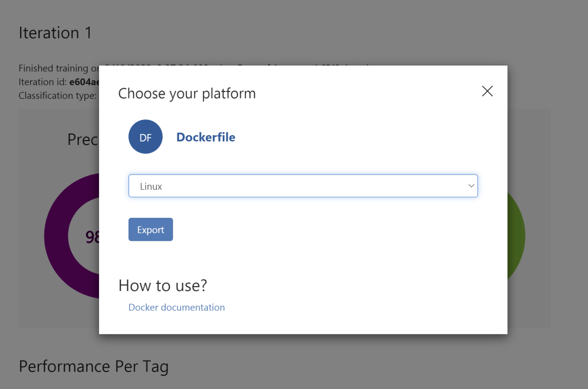The width and height of the screenshot is (588, 389).
Task: Click the green donut chart on right
Action: (x=516, y=236)
